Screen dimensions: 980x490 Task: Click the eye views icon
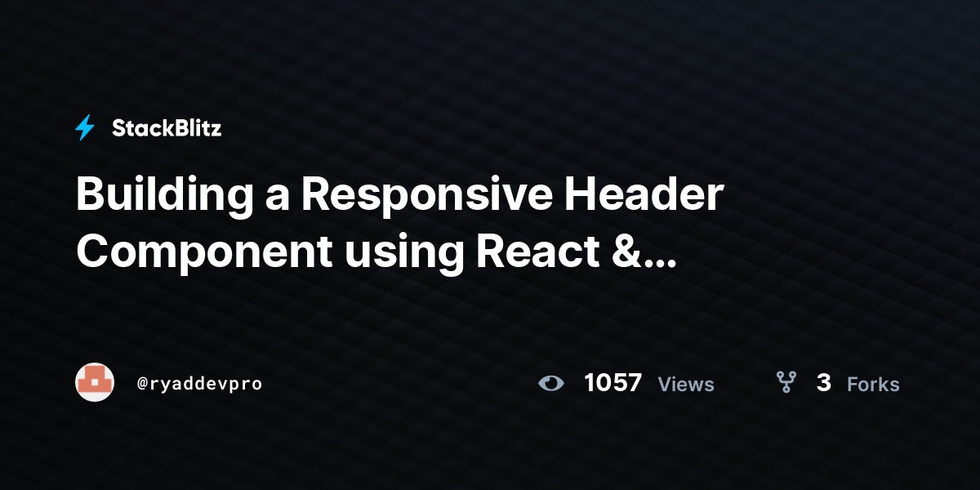click(551, 383)
